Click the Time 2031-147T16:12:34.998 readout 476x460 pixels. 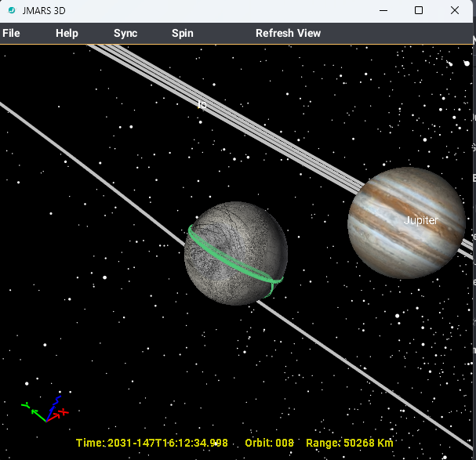(x=152, y=443)
